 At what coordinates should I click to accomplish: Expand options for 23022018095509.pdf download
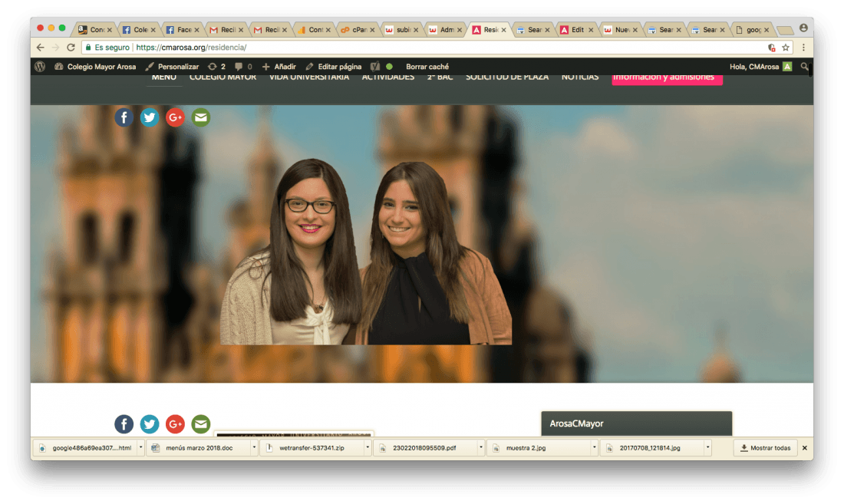(480, 447)
